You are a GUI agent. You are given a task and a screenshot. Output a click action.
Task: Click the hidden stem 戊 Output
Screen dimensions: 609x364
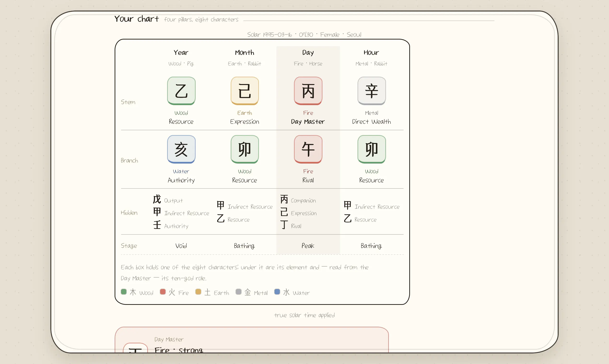click(168, 200)
